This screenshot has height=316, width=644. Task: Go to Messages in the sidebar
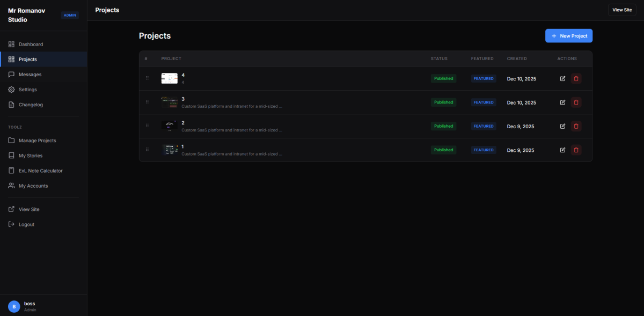[x=30, y=75]
